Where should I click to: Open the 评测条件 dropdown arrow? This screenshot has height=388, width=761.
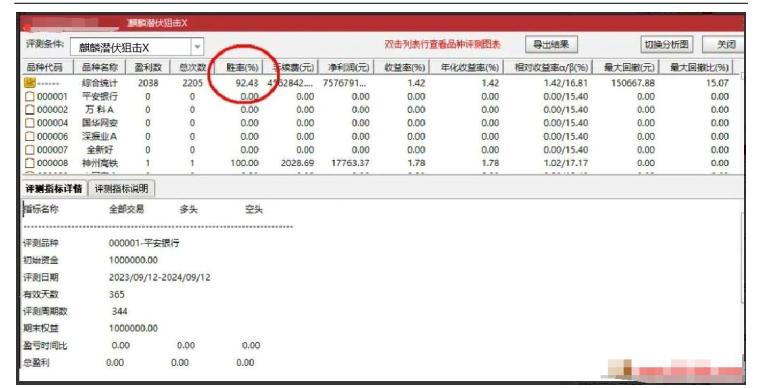point(198,47)
